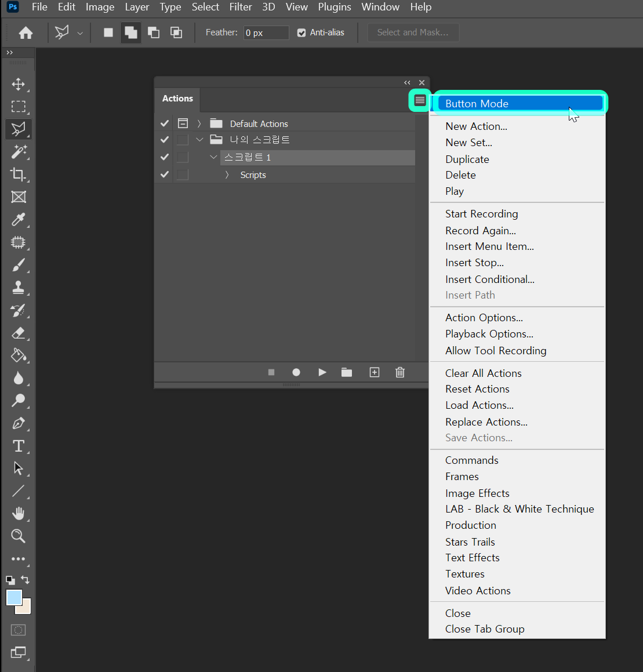Screen dimensions: 643x672
Task: Choose Button Mode in panel menu
Action: (518, 104)
